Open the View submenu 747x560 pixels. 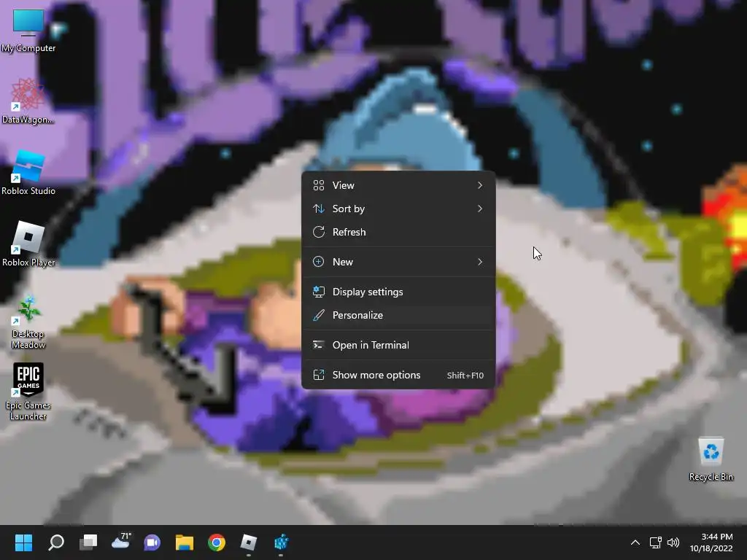pos(398,185)
